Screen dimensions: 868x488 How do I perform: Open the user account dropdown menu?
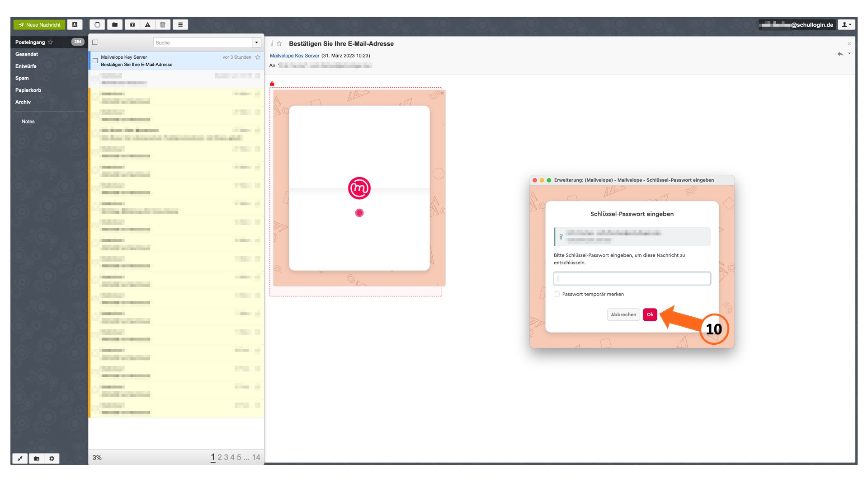click(x=846, y=25)
